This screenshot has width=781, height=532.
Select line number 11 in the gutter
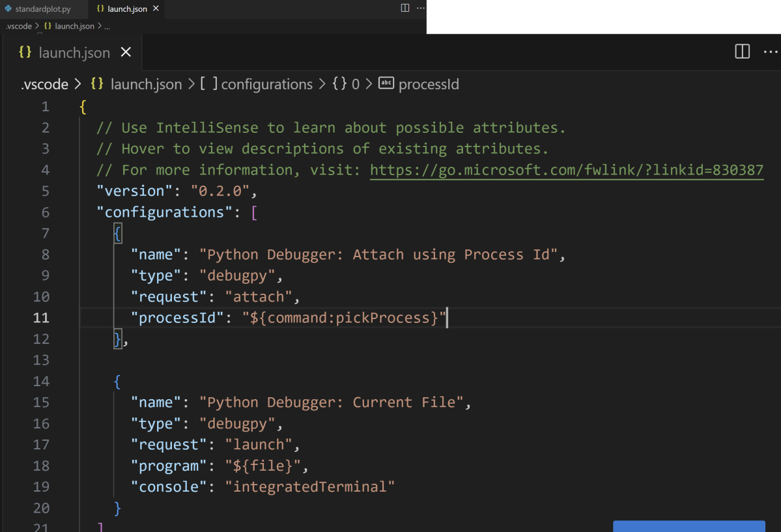pyautogui.click(x=41, y=317)
